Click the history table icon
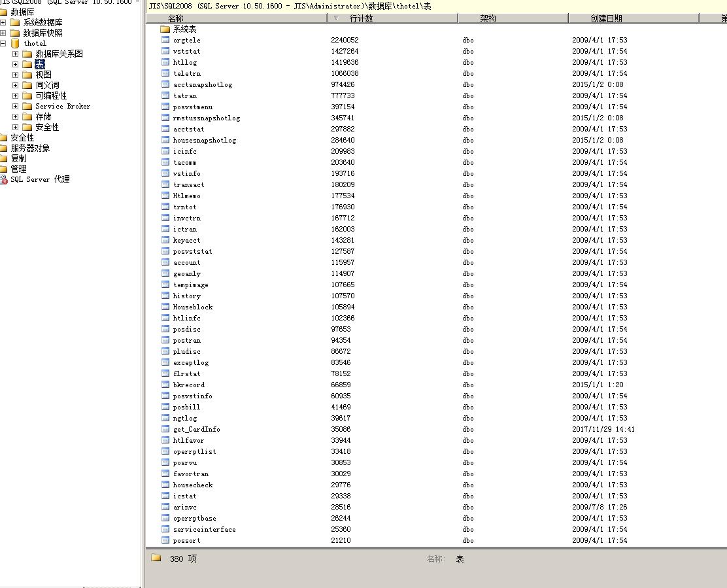The width and height of the screenshot is (727, 588). pos(165,296)
